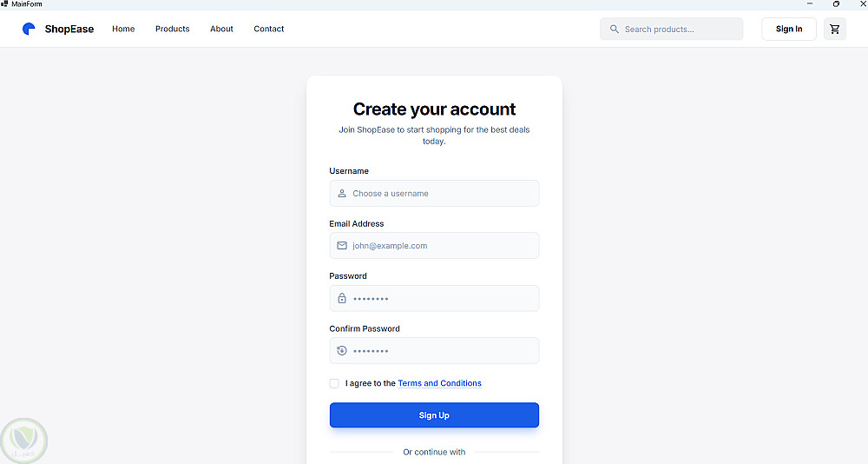Image resolution: width=868 pixels, height=464 pixels.
Task: Click the history icon in Confirm Password
Action: (342, 350)
